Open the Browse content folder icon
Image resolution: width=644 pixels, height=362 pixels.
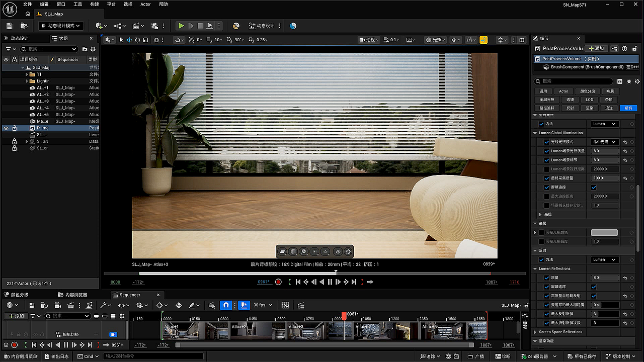[24, 26]
